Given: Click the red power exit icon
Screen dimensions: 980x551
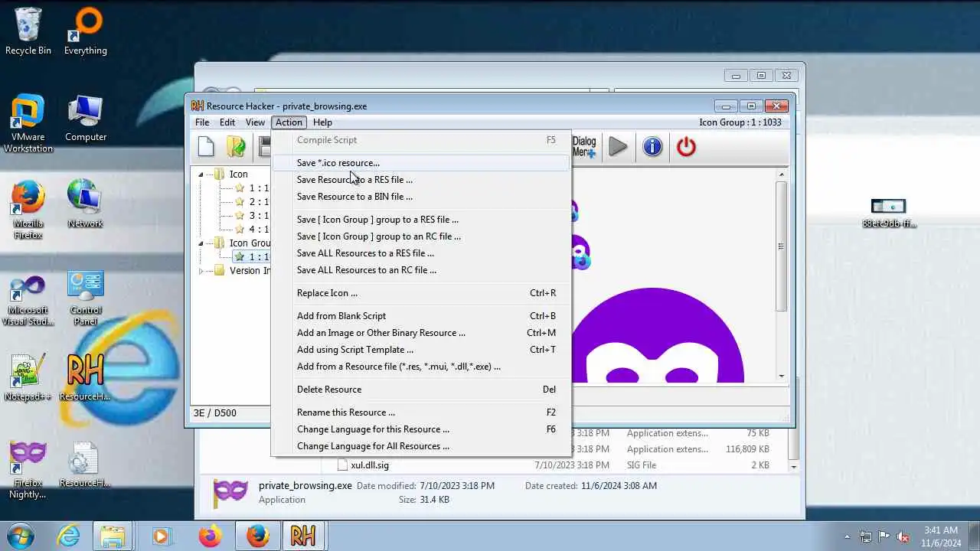Looking at the screenshot, I should [686, 146].
